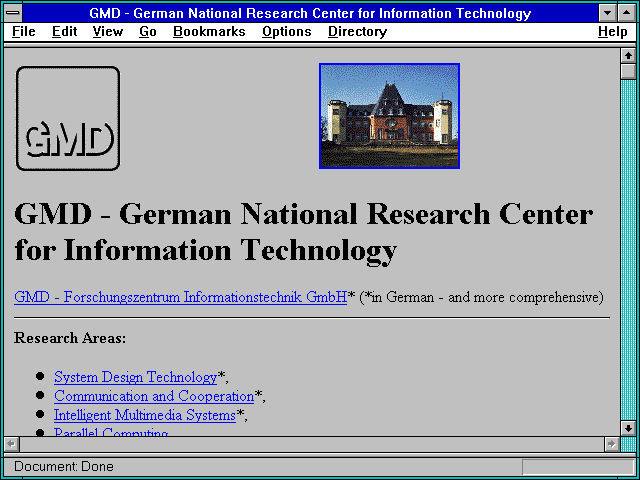Open the Directory menu
This screenshot has width=640, height=480.
357,32
